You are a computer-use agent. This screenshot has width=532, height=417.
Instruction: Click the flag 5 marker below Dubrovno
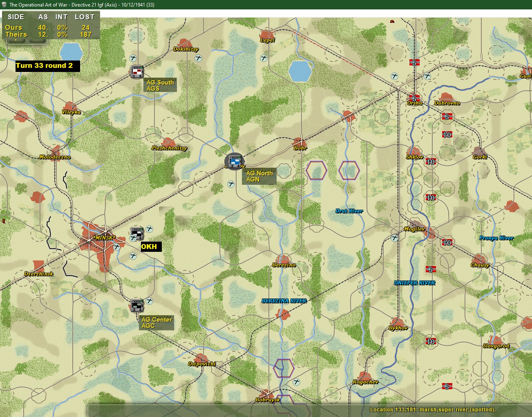click(x=447, y=117)
